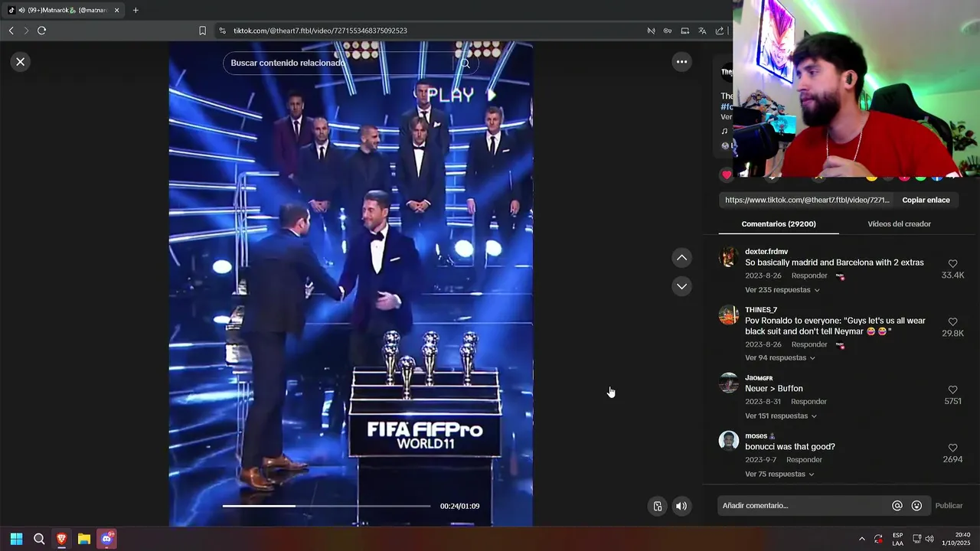Open the three-dots more options menu
Image resolution: width=980 pixels, height=551 pixels.
[x=681, y=62]
